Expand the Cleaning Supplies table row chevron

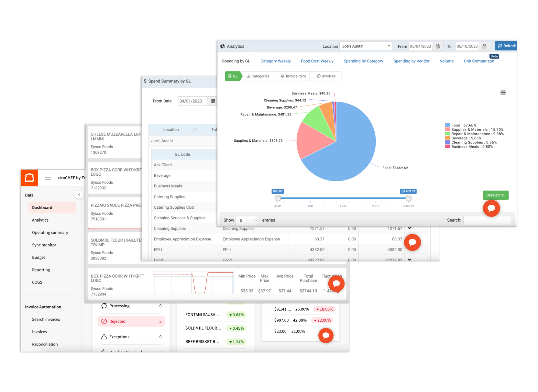tap(410, 228)
